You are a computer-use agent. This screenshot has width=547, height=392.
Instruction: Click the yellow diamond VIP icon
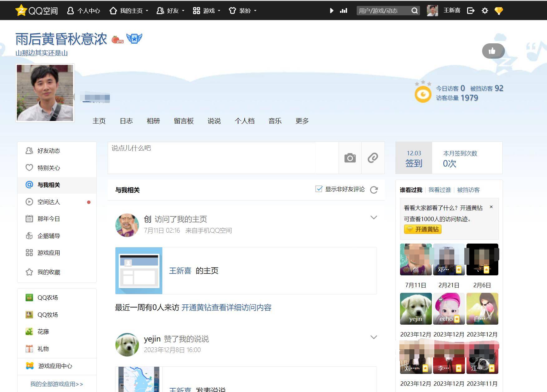pyautogui.click(x=499, y=11)
